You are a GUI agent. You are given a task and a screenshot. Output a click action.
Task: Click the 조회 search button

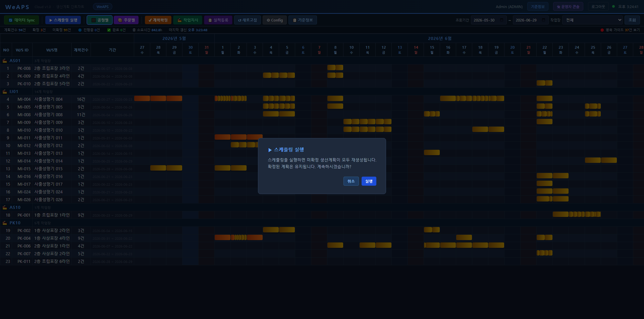pyautogui.click(x=632, y=20)
